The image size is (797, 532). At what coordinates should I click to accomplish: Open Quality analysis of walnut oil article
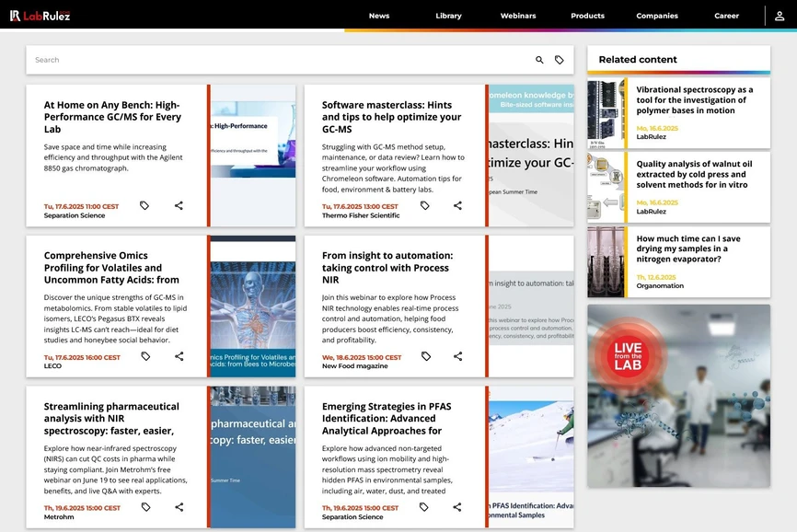(x=694, y=174)
